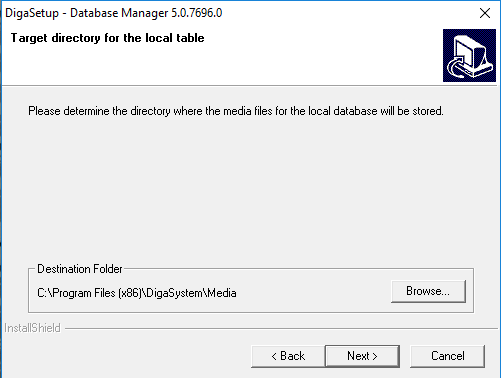The width and height of the screenshot is (501, 378).
Task: Click the word 'Media' in destination path
Action: point(222,293)
